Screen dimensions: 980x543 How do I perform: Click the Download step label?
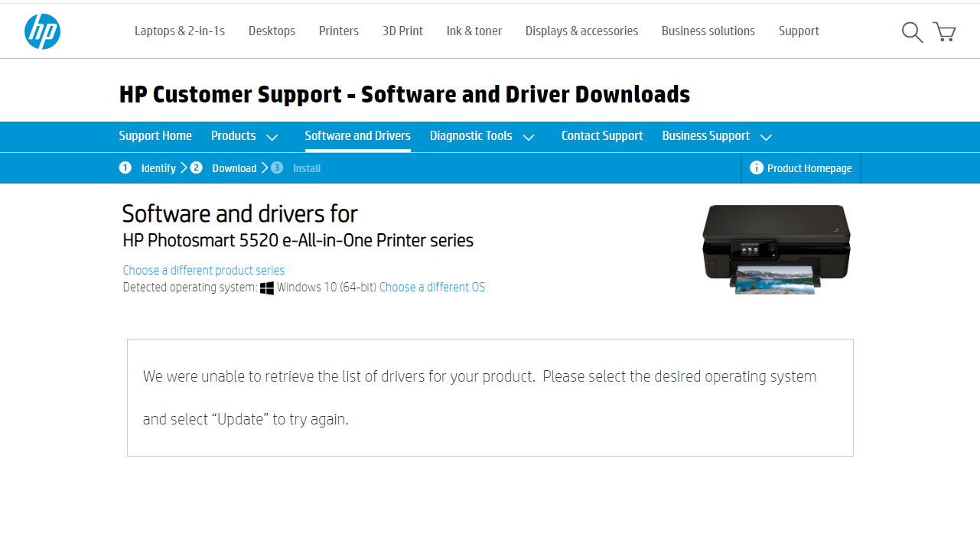click(x=234, y=168)
